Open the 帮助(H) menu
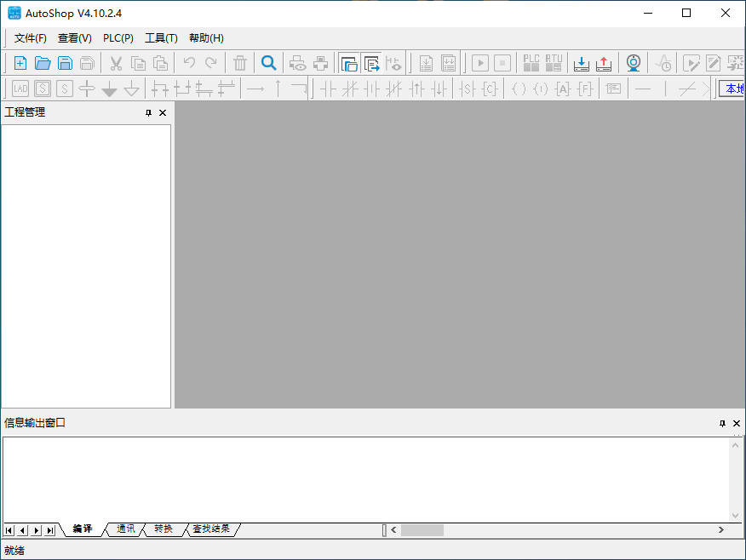This screenshot has height=560, width=746. (x=206, y=38)
